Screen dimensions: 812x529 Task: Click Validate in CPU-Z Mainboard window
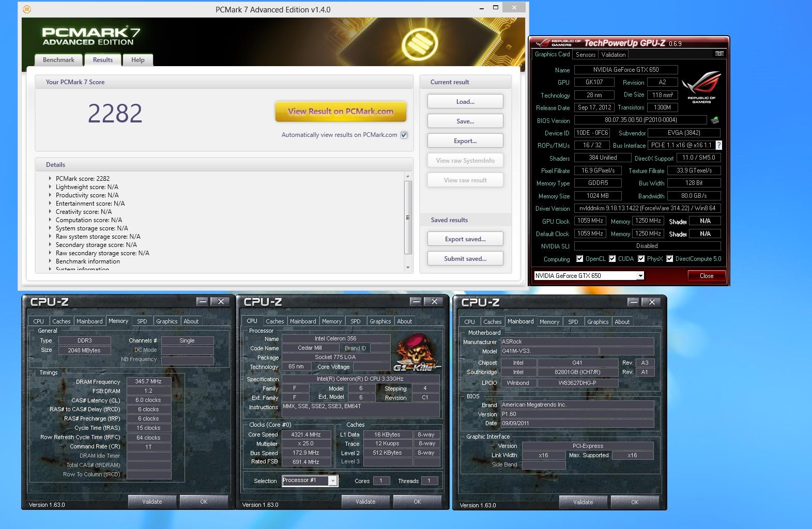[x=583, y=502]
